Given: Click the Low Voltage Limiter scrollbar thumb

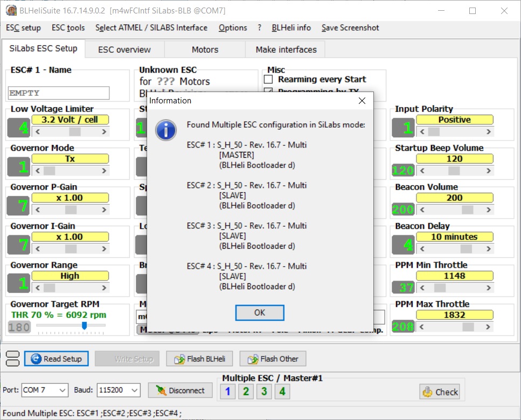Looking at the screenshot, I should tap(75, 132).
